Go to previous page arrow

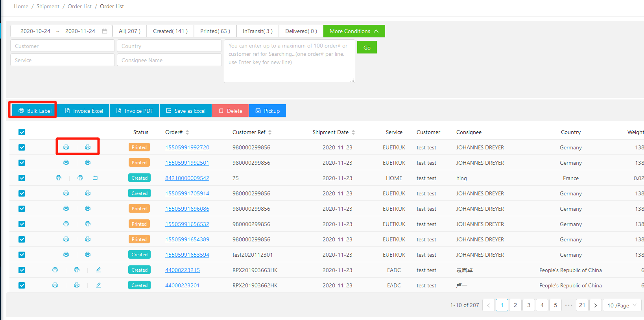point(489,305)
